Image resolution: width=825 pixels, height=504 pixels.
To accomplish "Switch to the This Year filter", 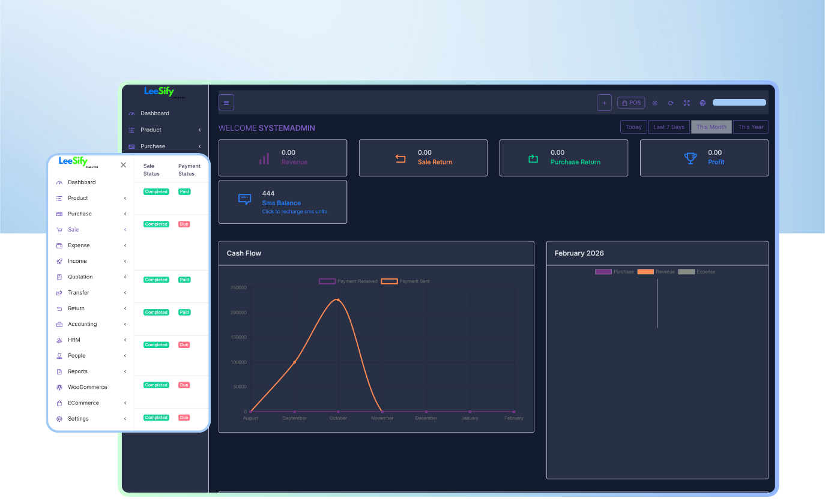I will [x=751, y=127].
